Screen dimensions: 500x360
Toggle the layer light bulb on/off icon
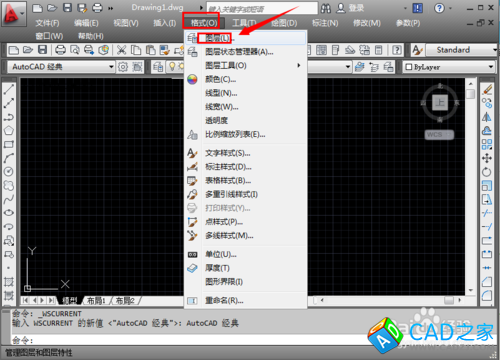(x=172, y=67)
